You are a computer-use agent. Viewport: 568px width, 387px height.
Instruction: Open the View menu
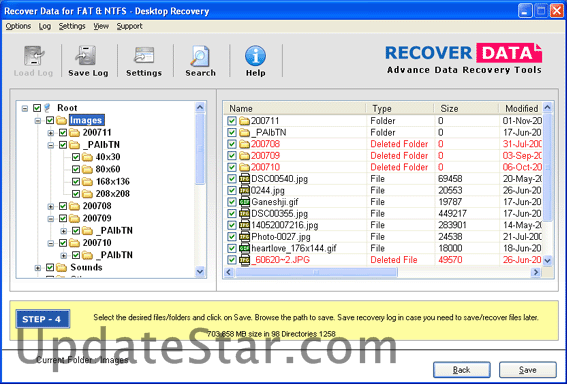point(101,26)
